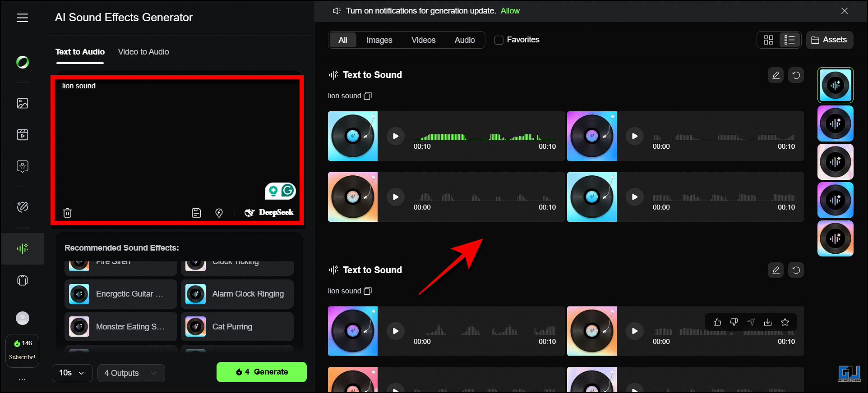The image size is (868, 393).
Task: Click the save prompt icon
Action: [x=196, y=213]
